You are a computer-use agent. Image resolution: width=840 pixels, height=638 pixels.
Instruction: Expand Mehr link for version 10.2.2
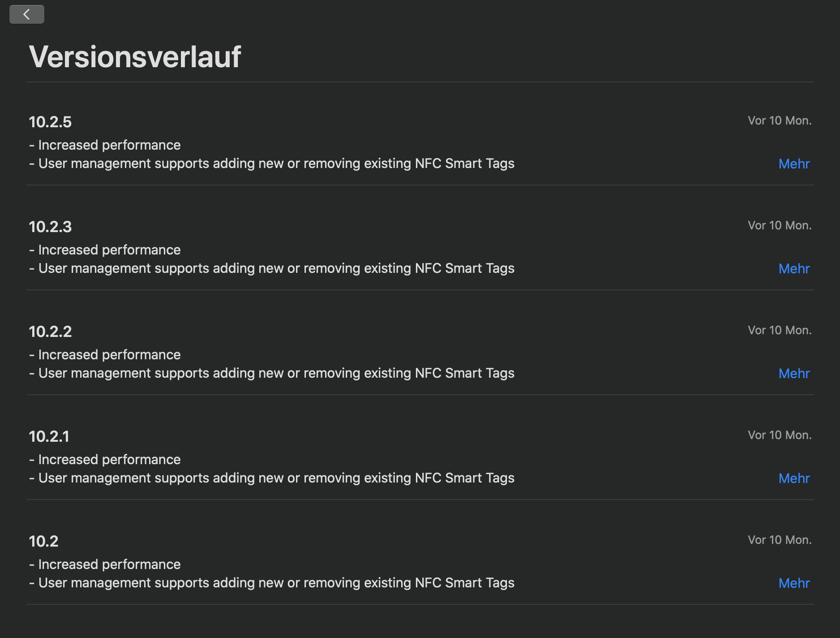pos(794,374)
